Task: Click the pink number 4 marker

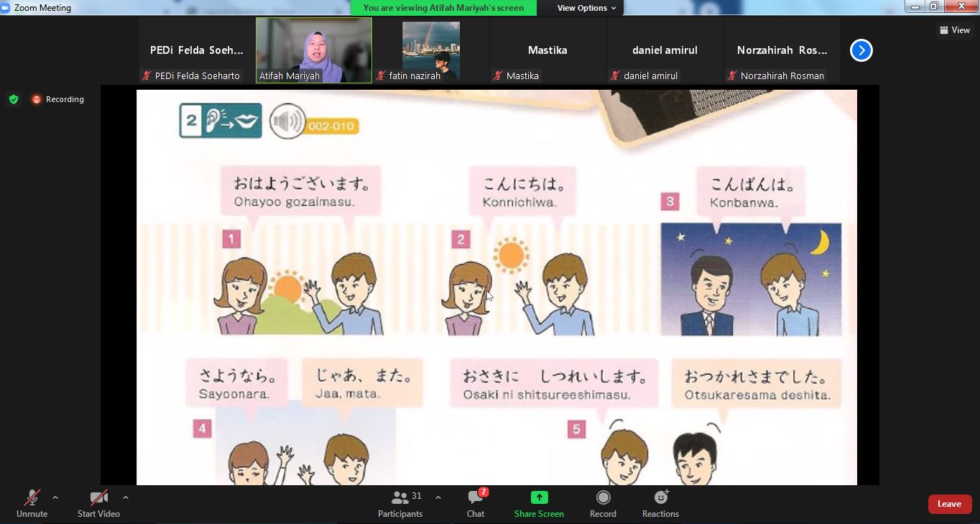Action: [x=202, y=429]
